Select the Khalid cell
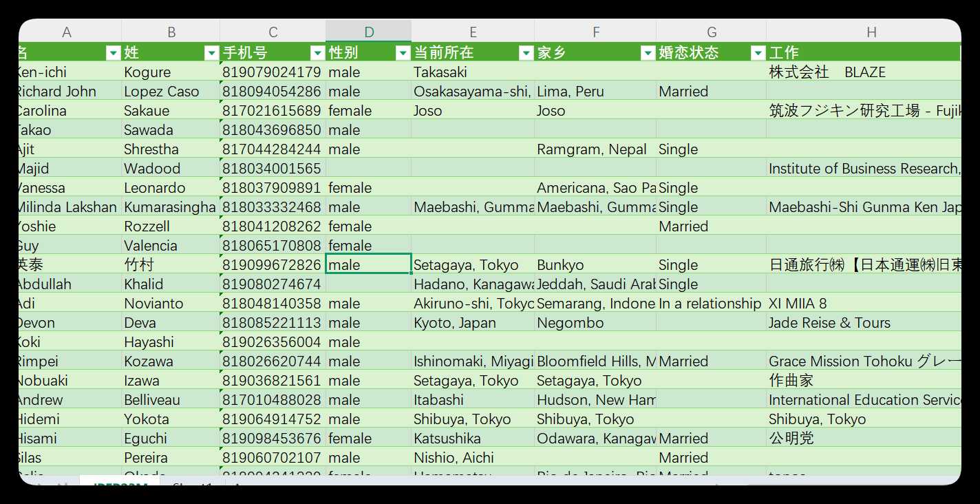Viewport: 980px width, 504px height. click(171, 284)
